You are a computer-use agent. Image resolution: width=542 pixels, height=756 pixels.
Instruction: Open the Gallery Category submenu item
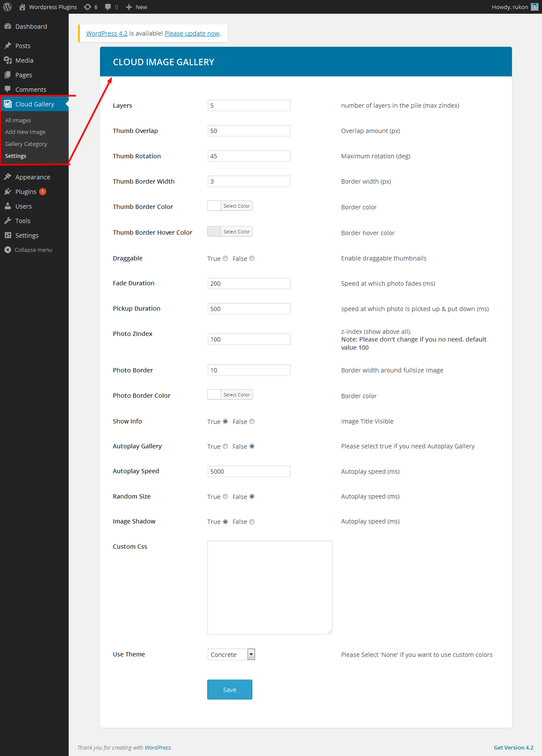26,144
